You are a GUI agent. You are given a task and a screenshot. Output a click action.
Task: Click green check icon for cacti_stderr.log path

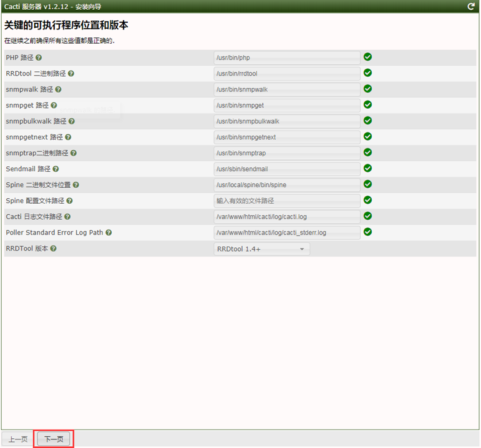(367, 232)
